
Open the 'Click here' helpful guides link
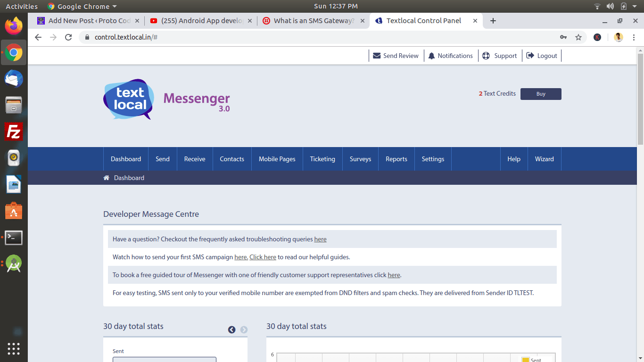click(x=263, y=257)
